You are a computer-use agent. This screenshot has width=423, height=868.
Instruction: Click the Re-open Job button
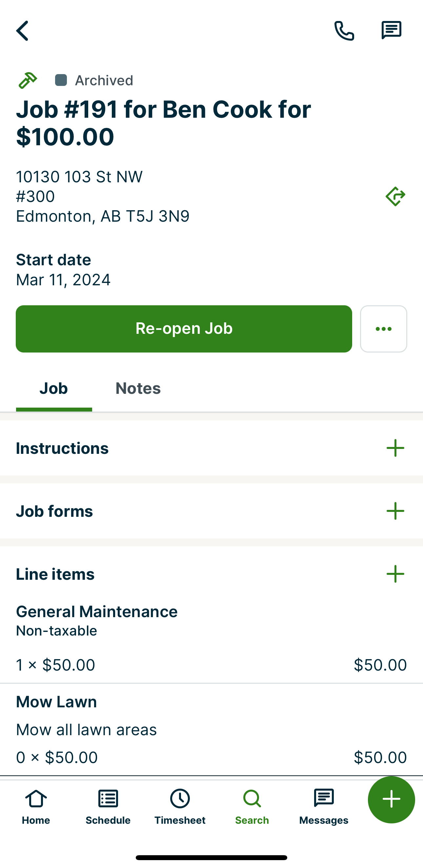pyautogui.click(x=184, y=329)
